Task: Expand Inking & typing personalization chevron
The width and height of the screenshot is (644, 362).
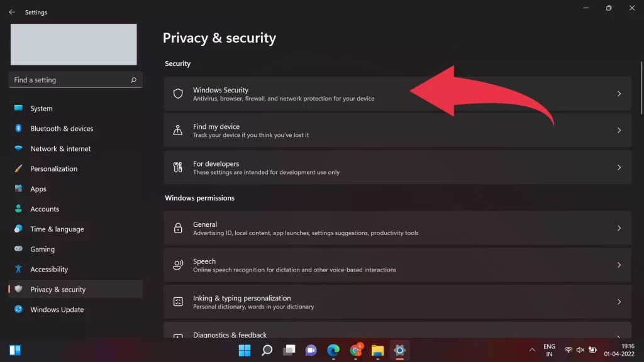Action: point(619,302)
